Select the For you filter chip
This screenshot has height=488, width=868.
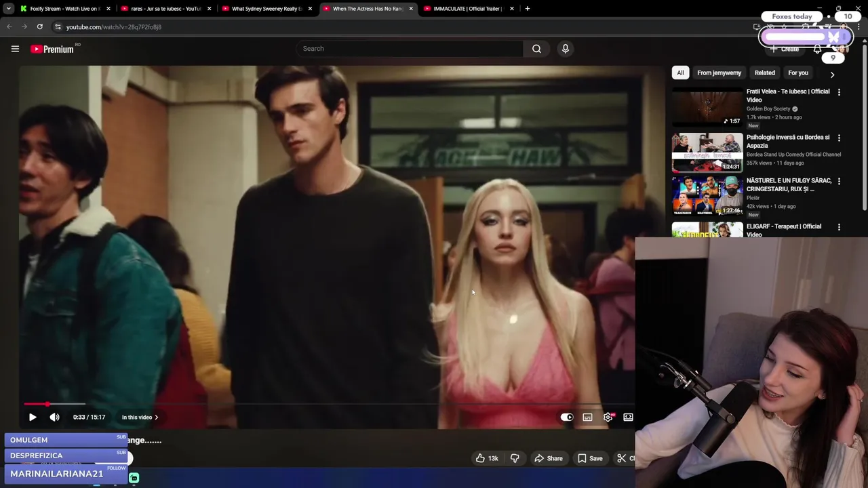[798, 73]
